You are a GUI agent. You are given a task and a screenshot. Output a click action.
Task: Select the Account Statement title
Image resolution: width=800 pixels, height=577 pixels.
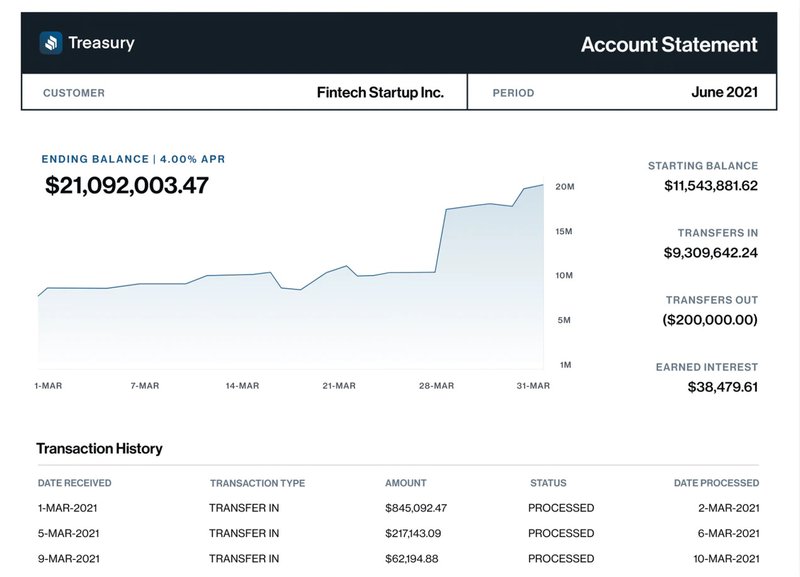(669, 44)
